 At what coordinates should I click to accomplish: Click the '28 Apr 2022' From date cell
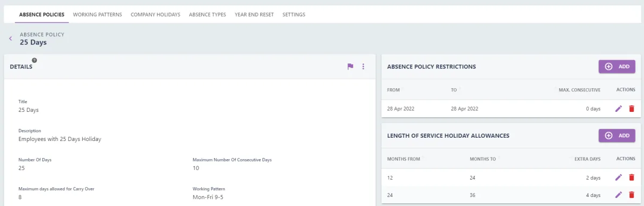(401, 109)
